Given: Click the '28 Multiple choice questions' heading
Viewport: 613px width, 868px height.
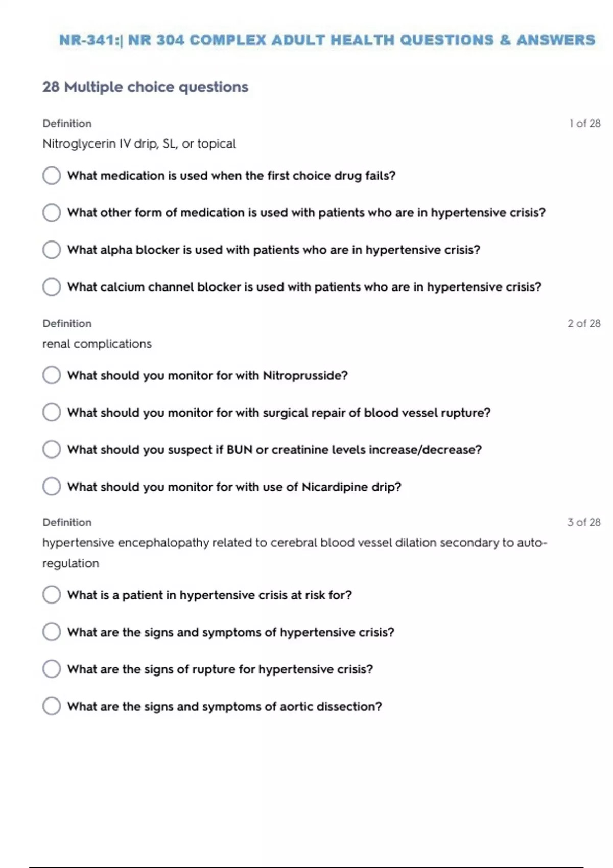Looking at the screenshot, I should [145, 87].
